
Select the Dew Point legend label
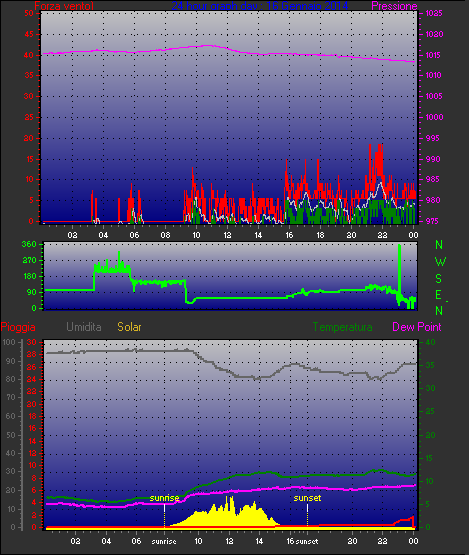417,327
